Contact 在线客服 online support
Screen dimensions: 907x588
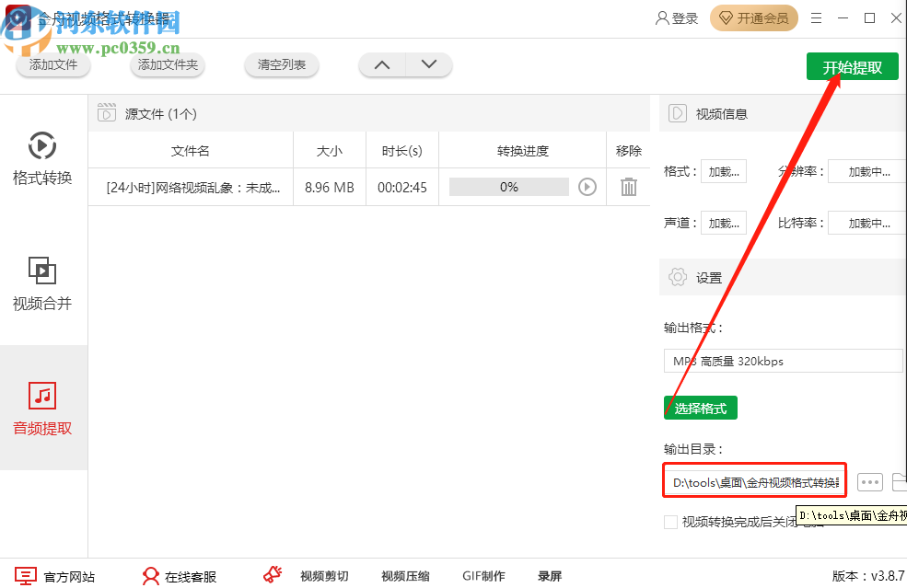[180, 576]
